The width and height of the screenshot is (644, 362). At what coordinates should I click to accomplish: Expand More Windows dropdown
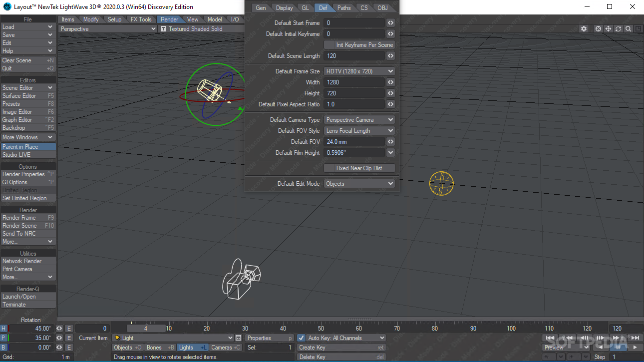pos(28,137)
